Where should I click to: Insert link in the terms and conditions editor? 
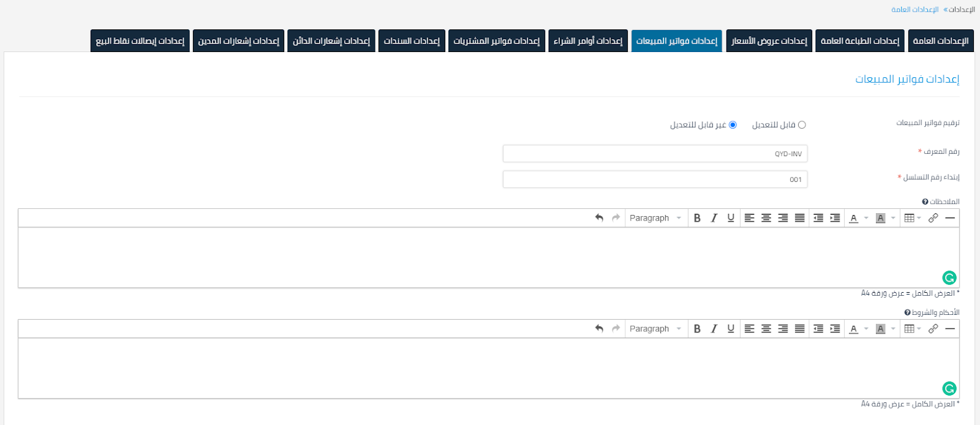tap(933, 329)
